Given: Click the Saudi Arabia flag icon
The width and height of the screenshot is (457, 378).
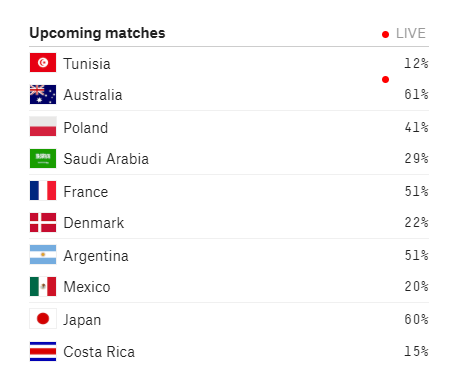Looking at the screenshot, I should click(43, 158).
